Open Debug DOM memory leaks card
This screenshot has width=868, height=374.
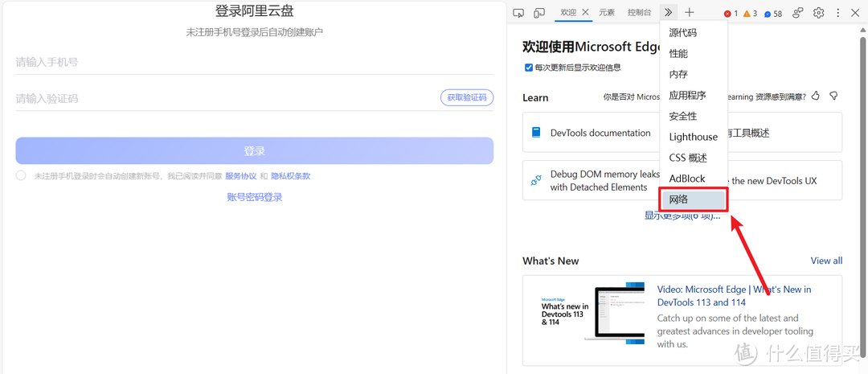(591, 180)
